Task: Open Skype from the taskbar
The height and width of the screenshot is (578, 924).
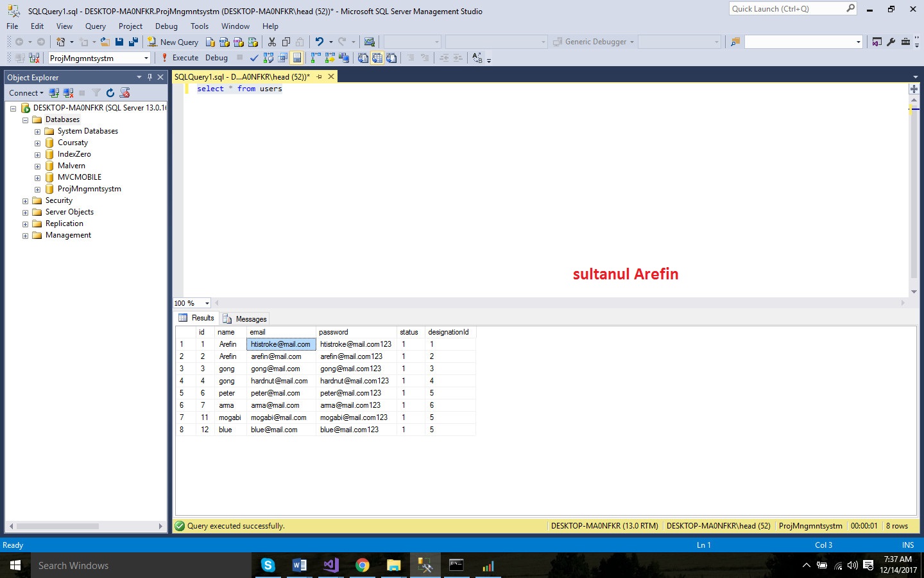Action: click(x=268, y=565)
